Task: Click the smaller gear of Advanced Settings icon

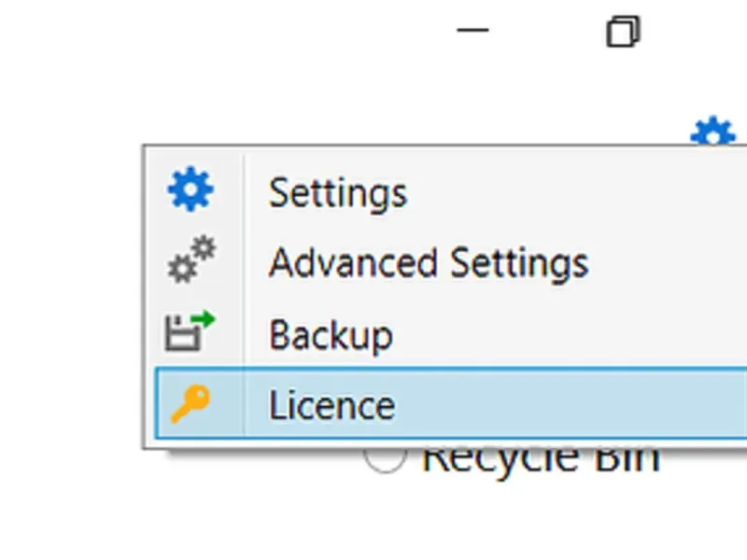Action: click(204, 248)
